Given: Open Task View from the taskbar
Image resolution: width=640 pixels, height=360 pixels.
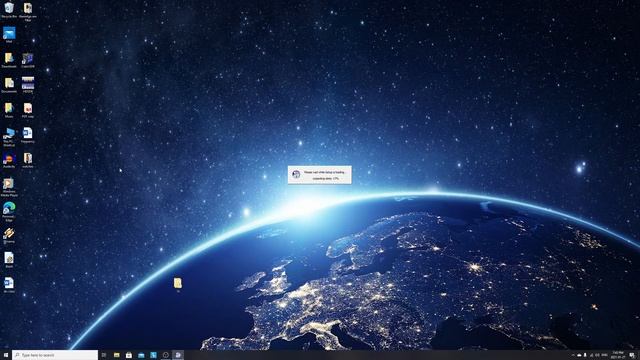Looking at the screenshot, I should [x=104, y=355].
